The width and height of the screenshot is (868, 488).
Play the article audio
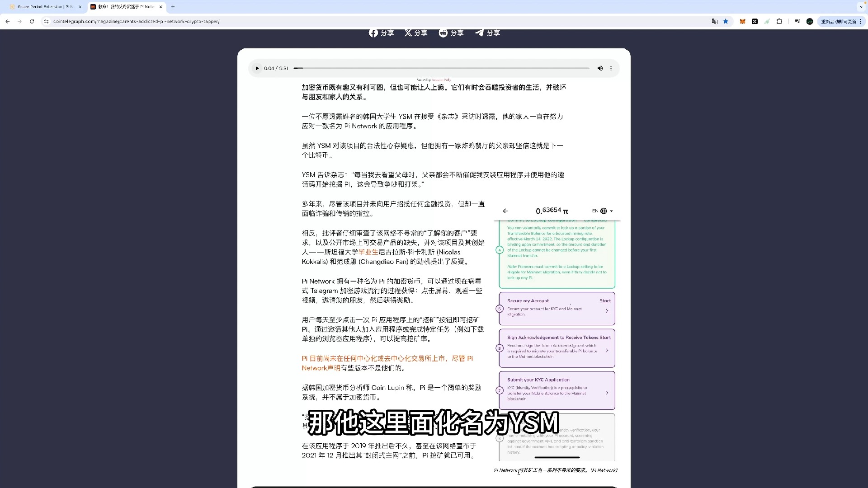click(257, 68)
